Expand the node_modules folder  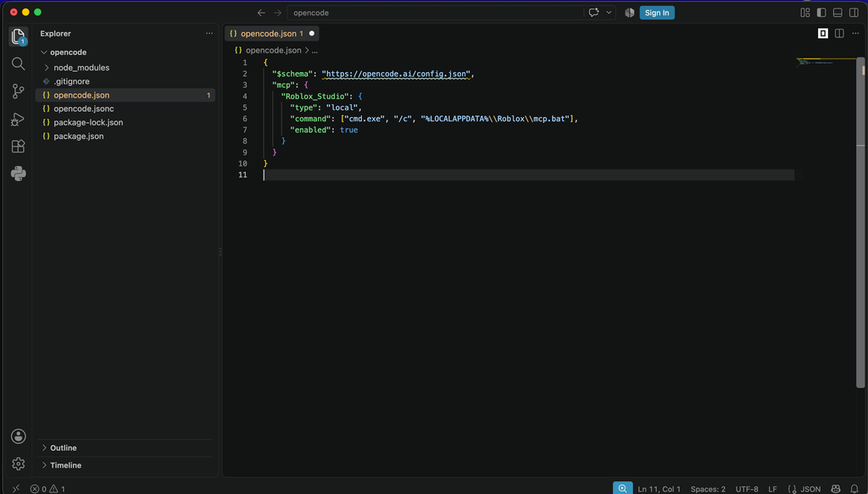(81, 68)
